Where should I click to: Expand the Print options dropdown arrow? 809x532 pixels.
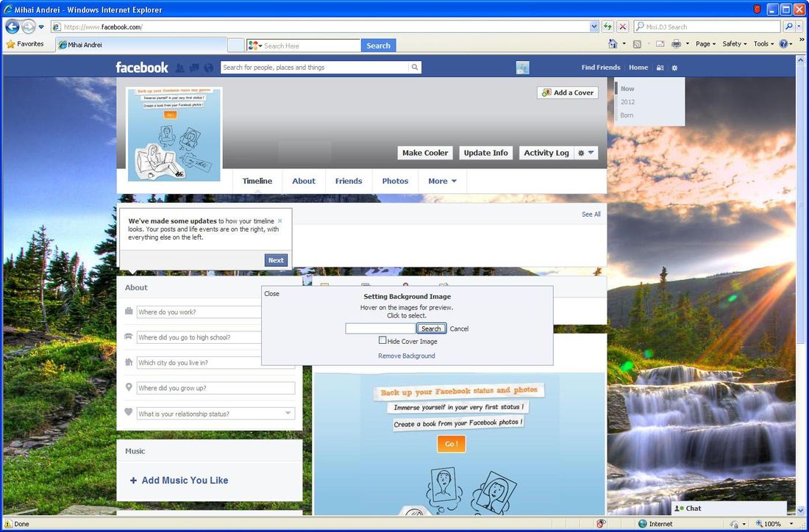point(687,44)
